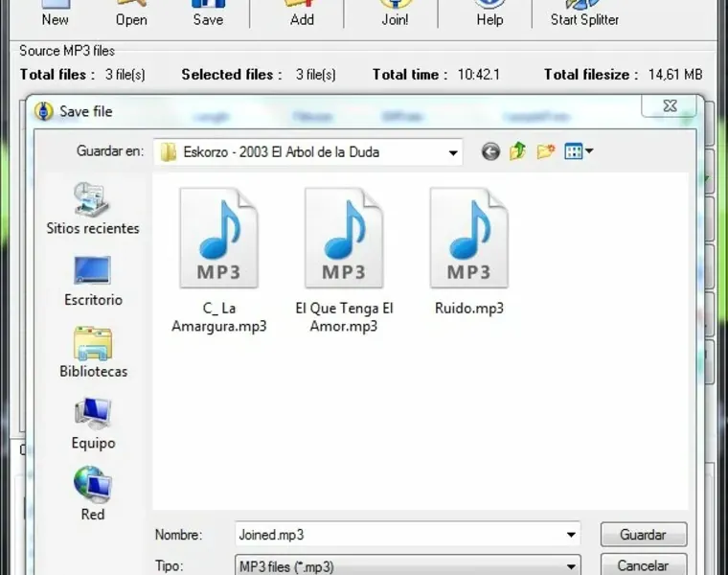Close the Save file dialog

[x=669, y=106]
